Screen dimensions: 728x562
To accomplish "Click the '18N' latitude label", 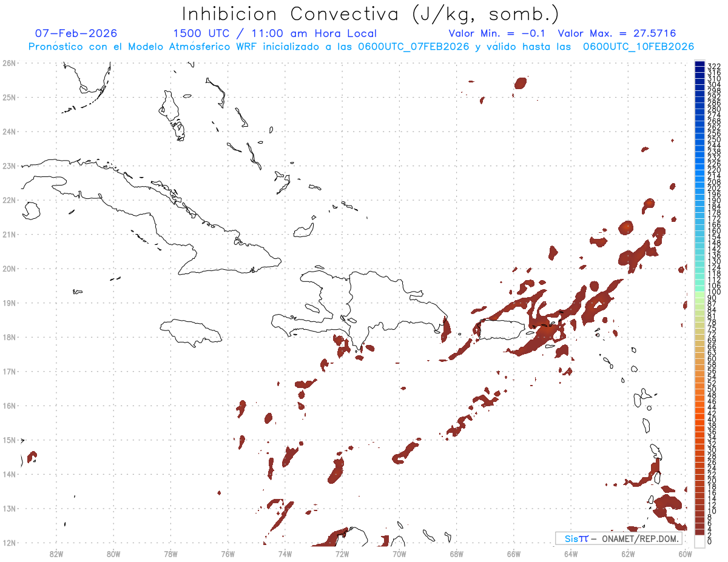I will point(8,337).
